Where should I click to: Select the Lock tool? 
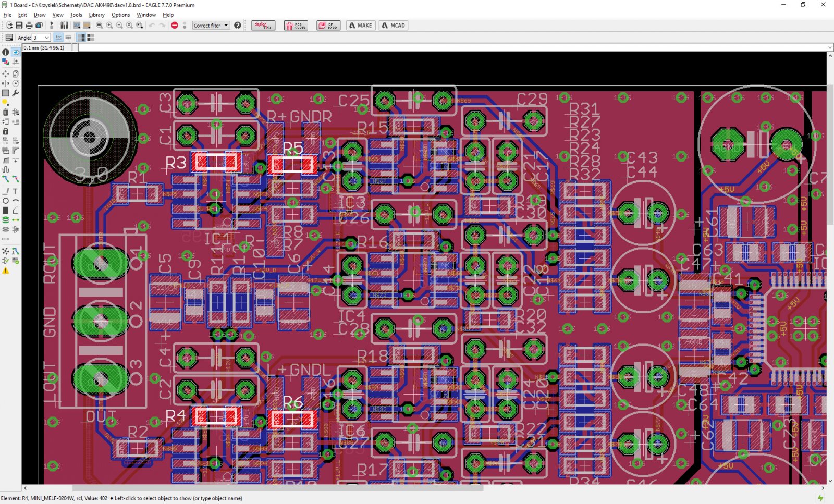click(x=5, y=131)
